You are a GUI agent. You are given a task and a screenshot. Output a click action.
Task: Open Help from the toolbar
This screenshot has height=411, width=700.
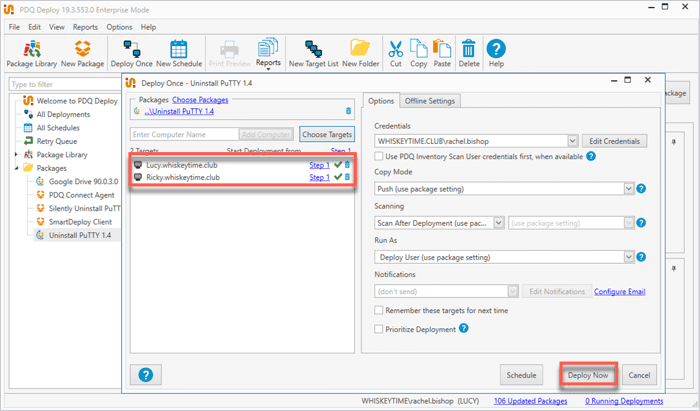[x=496, y=54]
